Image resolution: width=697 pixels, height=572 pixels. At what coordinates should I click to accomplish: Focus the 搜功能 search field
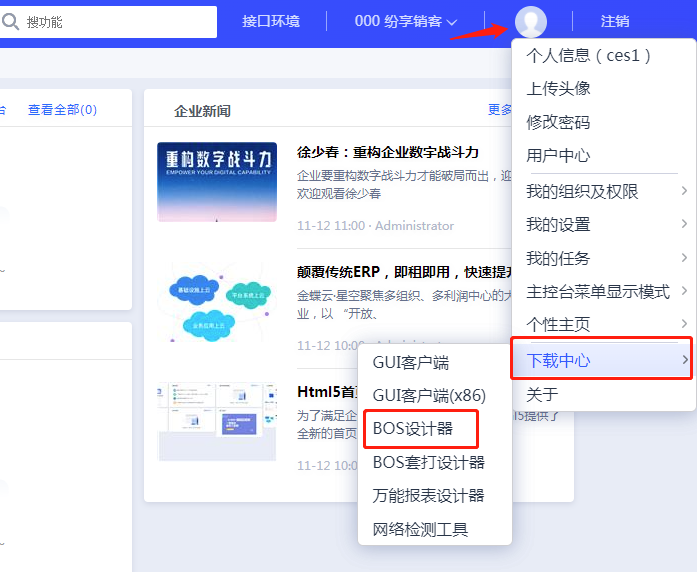pyautogui.click(x=108, y=22)
